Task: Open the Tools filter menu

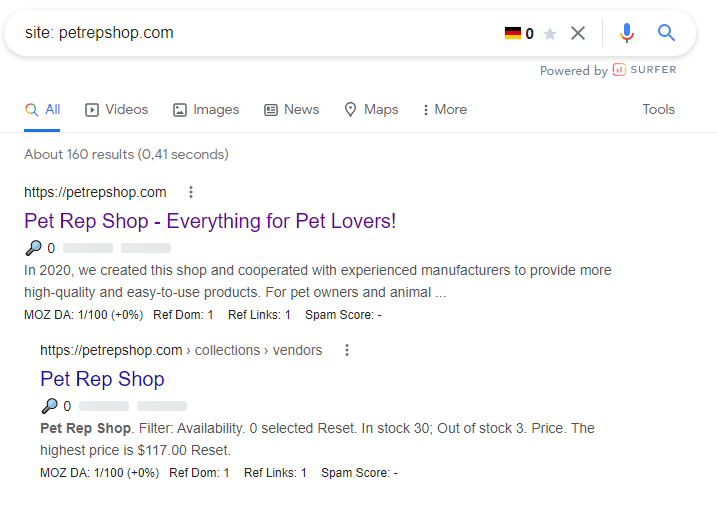Action: click(658, 110)
